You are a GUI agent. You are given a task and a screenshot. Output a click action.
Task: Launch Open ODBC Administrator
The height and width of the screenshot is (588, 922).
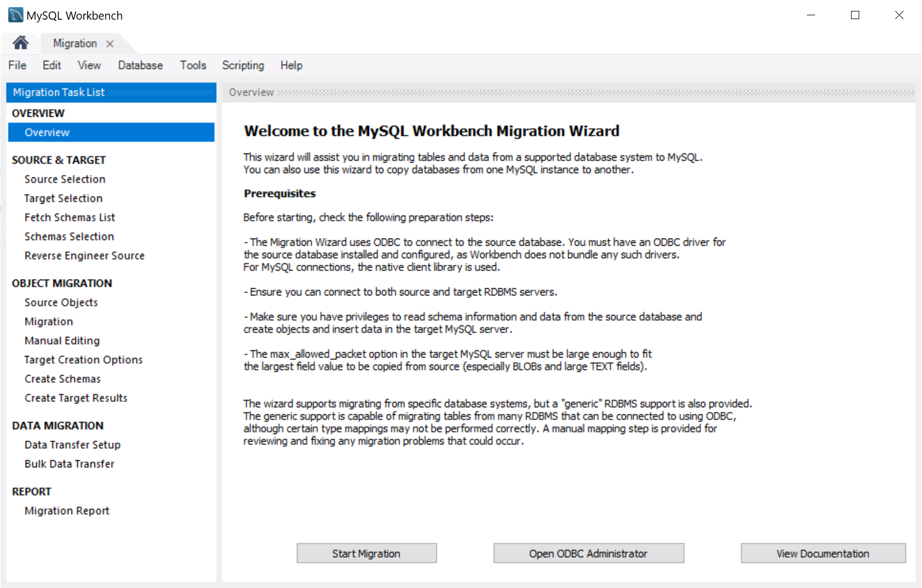(588, 553)
